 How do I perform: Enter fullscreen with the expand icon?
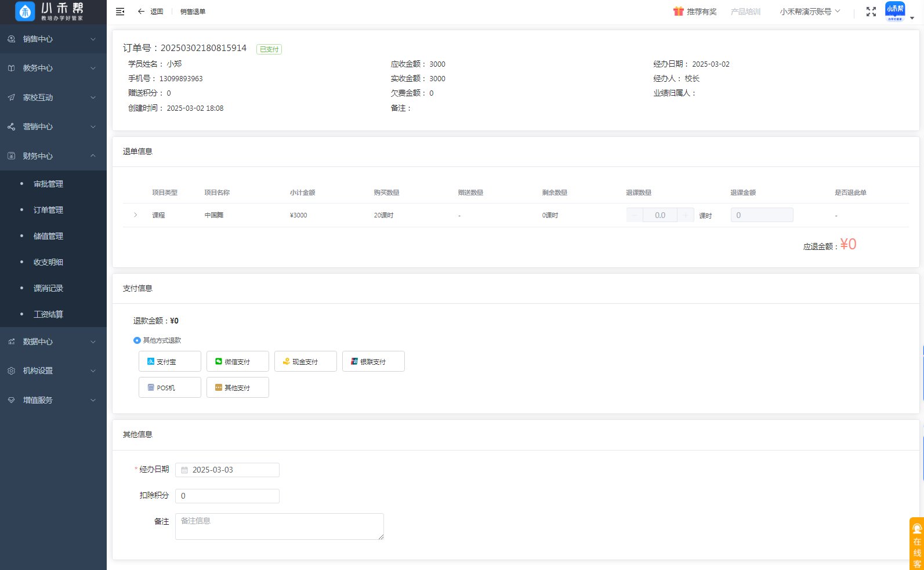click(x=871, y=12)
